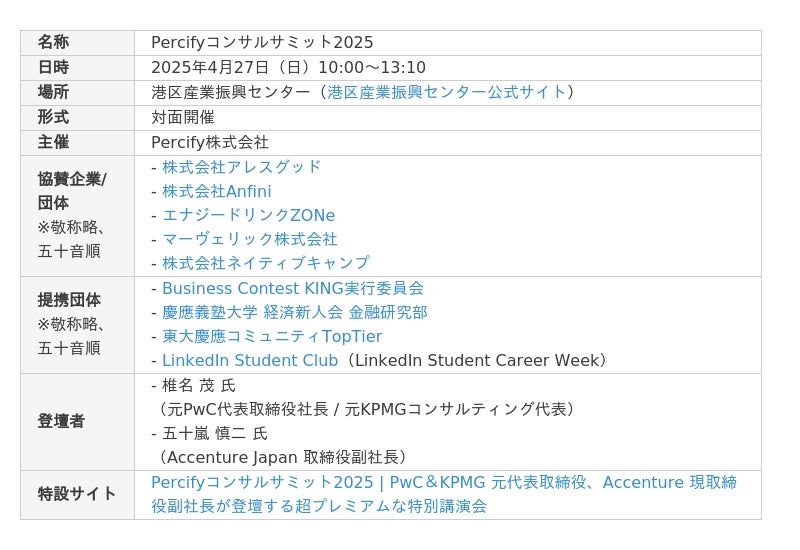Click the 株式会社アレスグッド sponsor link
800x550 pixels.
[x=242, y=166]
